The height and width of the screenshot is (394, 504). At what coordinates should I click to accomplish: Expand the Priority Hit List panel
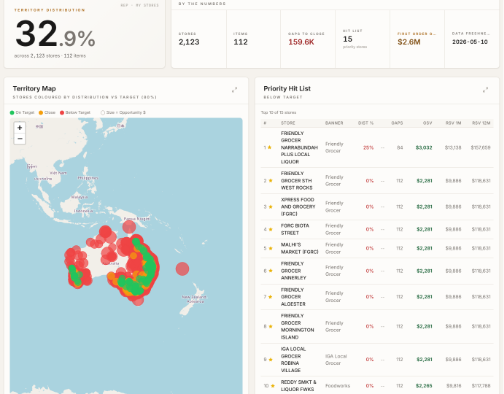[486, 90]
